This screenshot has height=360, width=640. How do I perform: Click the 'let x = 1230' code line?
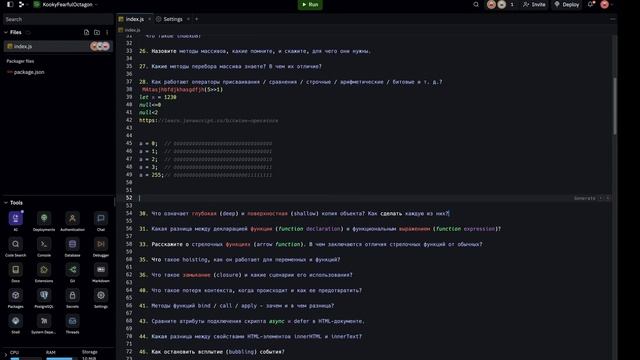158,98
